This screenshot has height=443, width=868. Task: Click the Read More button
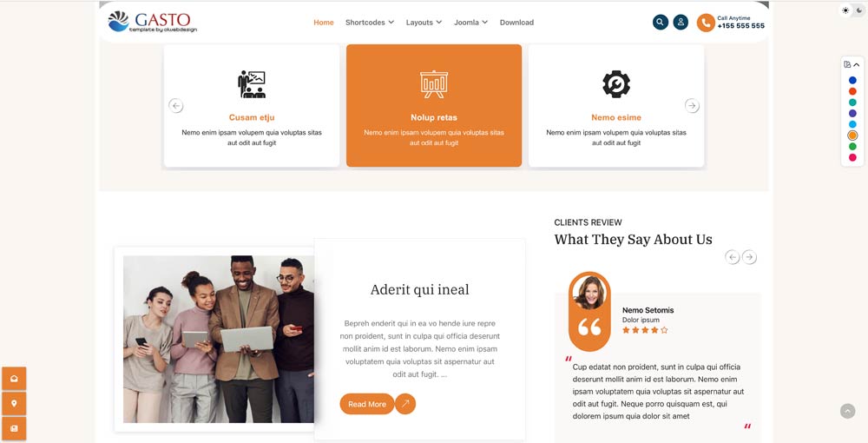pyautogui.click(x=366, y=404)
